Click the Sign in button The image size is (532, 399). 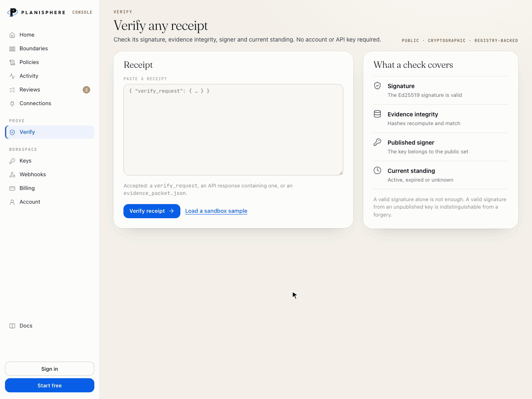click(x=49, y=369)
